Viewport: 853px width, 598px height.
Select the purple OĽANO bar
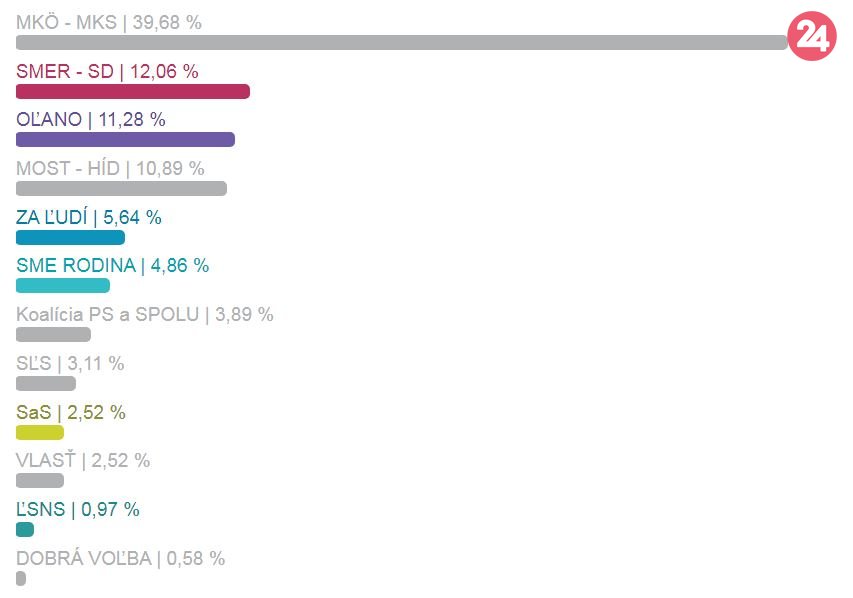click(x=125, y=140)
